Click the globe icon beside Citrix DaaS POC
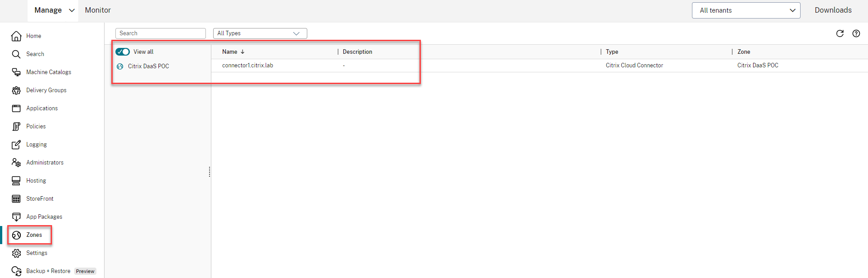Screen dimensions: 868x278 (x=120, y=66)
